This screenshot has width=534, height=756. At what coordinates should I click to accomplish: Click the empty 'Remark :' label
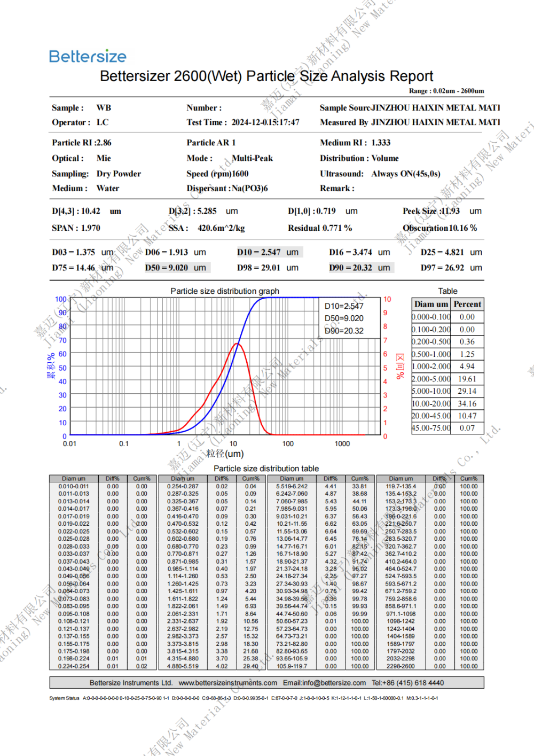coord(337,188)
